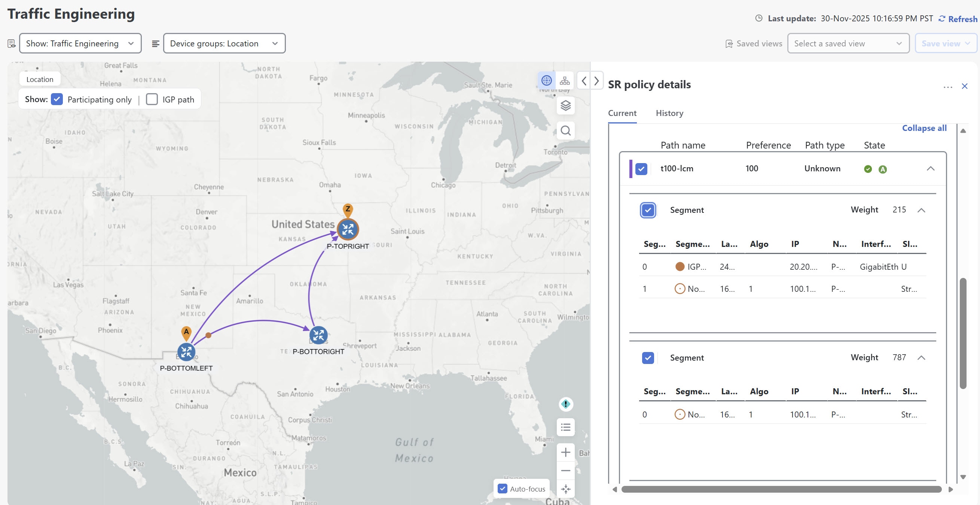Screen dimensions: 980x505
Task: Open the map legend list icon
Action: pyautogui.click(x=566, y=427)
